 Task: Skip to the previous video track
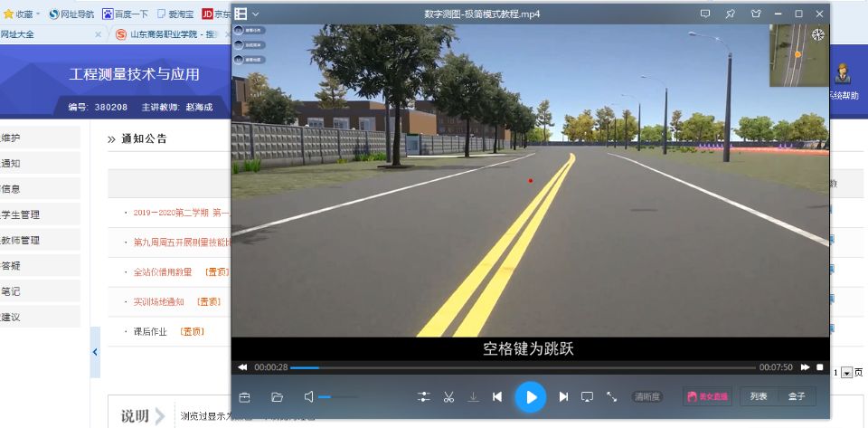pyautogui.click(x=497, y=396)
